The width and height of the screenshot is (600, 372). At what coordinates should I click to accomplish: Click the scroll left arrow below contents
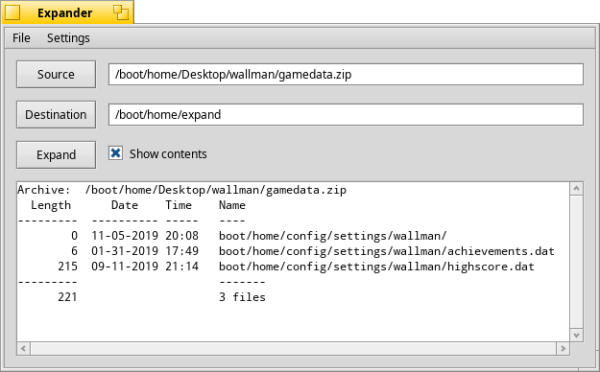coord(24,348)
